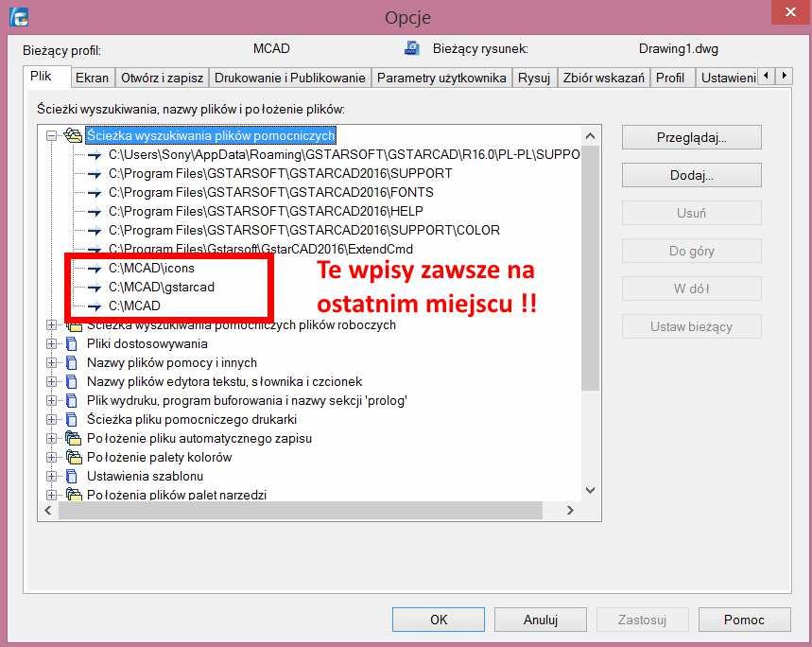Click file icon of Ścieżka pliku pomocniczego drukarki
The height and width of the screenshot is (647, 812).
[x=72, y=420]
